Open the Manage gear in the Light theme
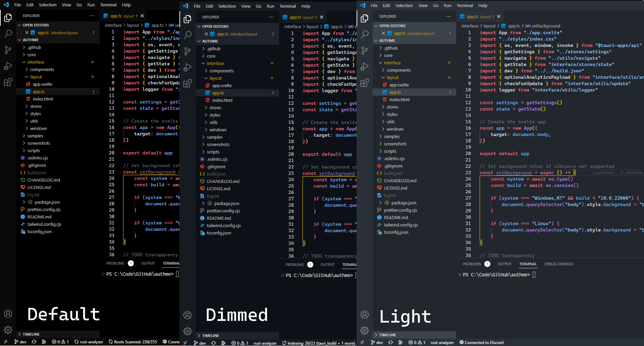The height and width of the screenshot is (346, 644). 365,331
